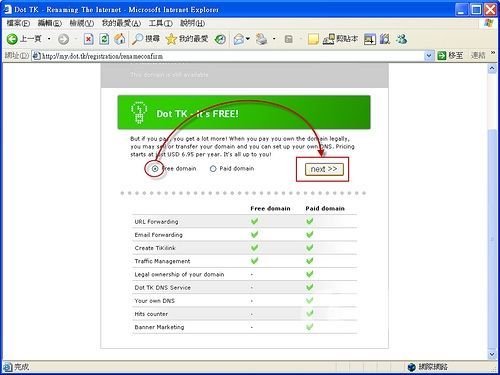Click the 'Dot TK DNS Service' row label
Viewport: 500px width, 375px height.
point(163,287)
